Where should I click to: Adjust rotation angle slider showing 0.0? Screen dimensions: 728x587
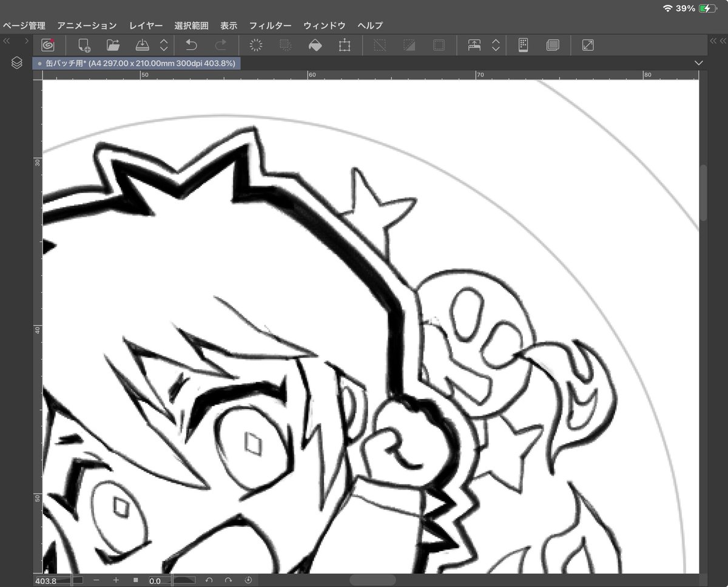(x=172, y=580)
